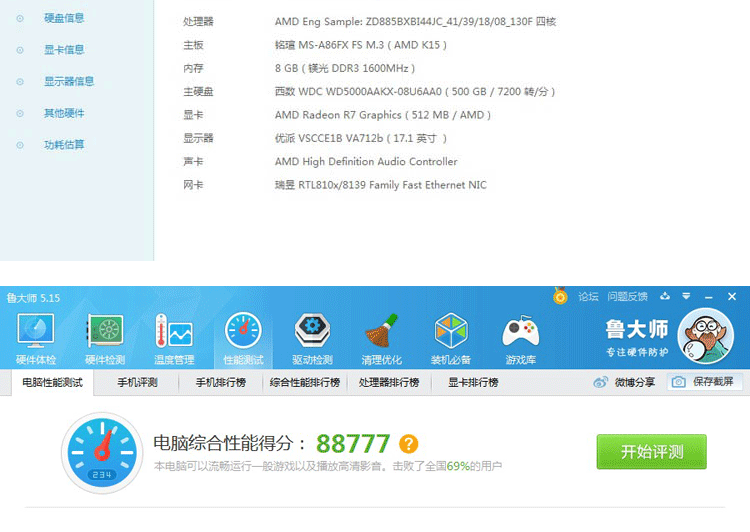Open 显卡信息 sidebar item
750x532 pixels.
(64, 50)
